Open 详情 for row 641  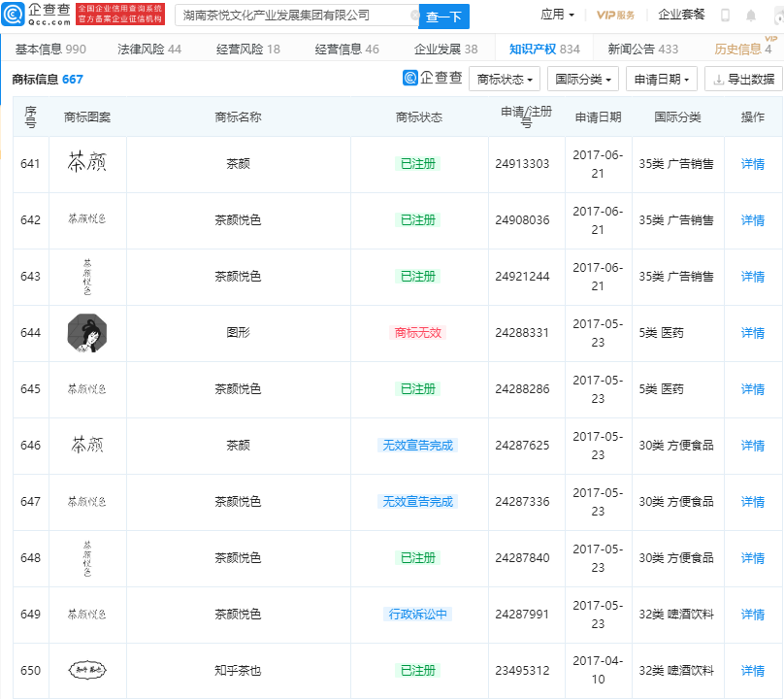[x=753, y=164]
